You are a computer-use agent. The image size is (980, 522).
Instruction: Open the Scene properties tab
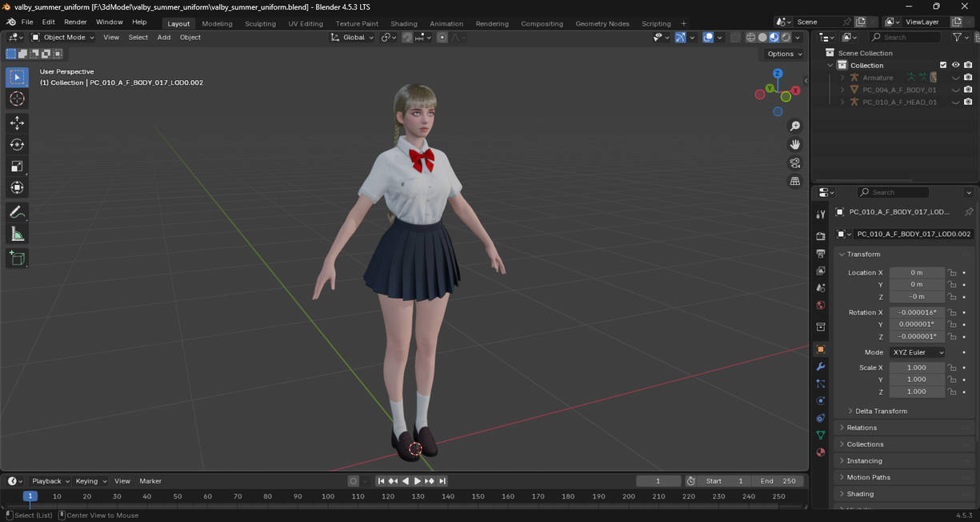(x=820, y=288)
